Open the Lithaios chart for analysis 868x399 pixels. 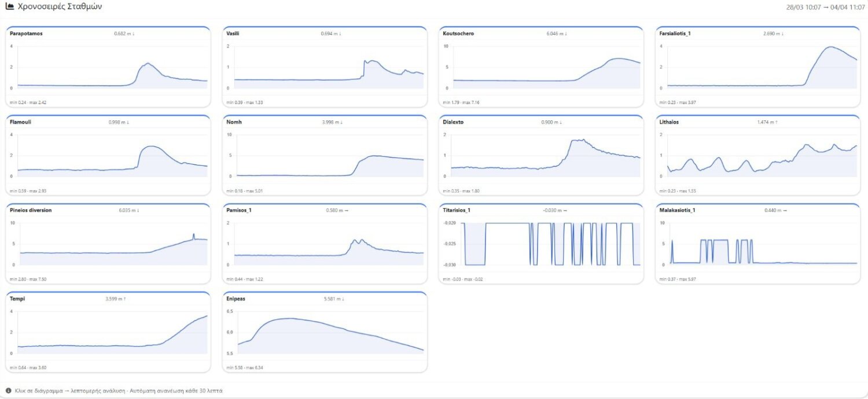pyautogui.click(x=758, y=156)
